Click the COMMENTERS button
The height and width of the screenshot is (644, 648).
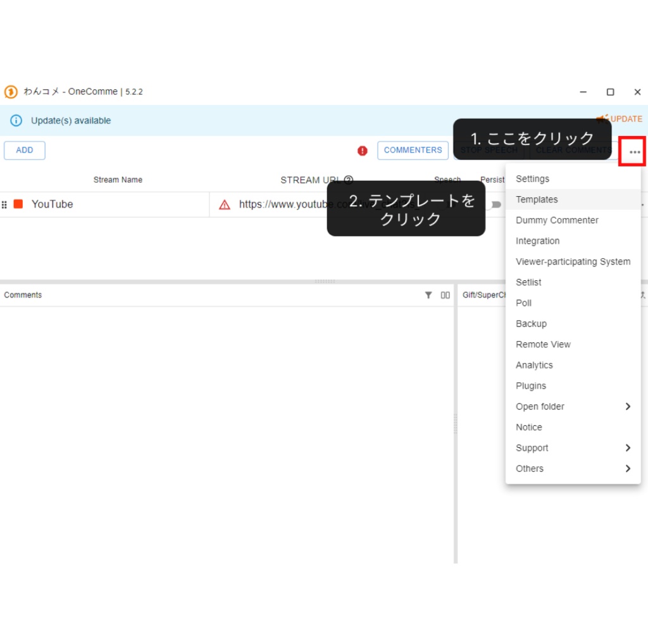point(413,150)
